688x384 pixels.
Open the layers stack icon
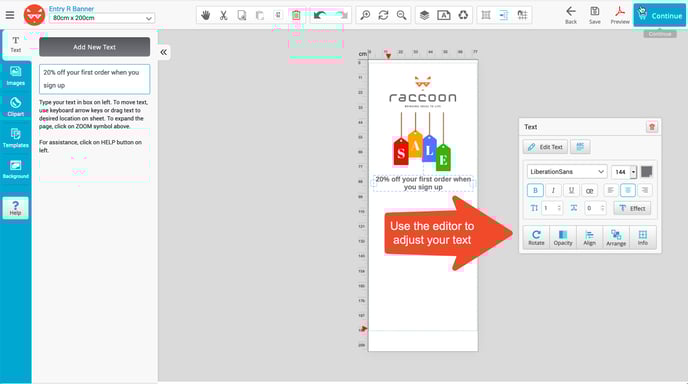[424, 15]
